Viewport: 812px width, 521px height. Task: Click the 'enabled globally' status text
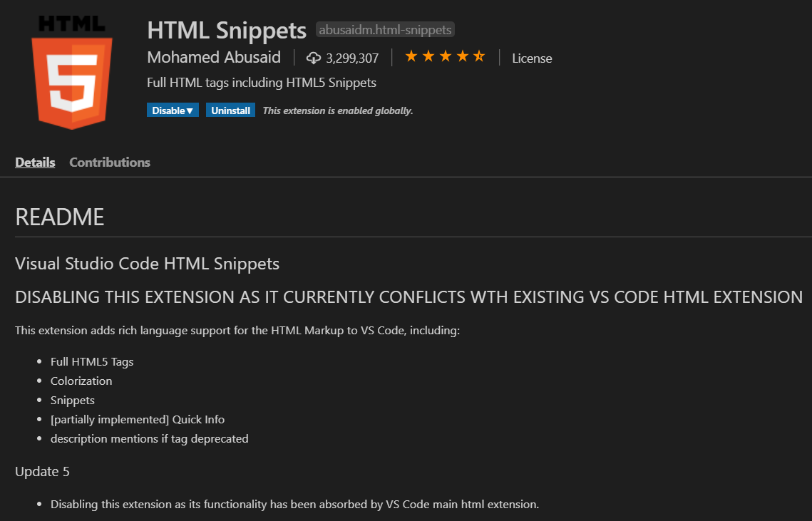(338, 110)
